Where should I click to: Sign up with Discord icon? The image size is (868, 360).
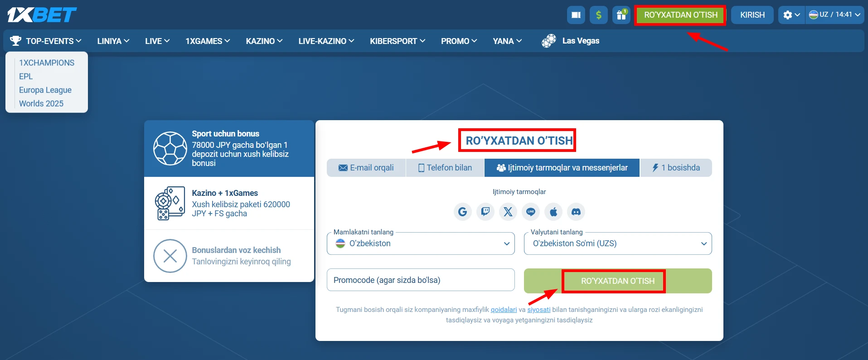576,212
